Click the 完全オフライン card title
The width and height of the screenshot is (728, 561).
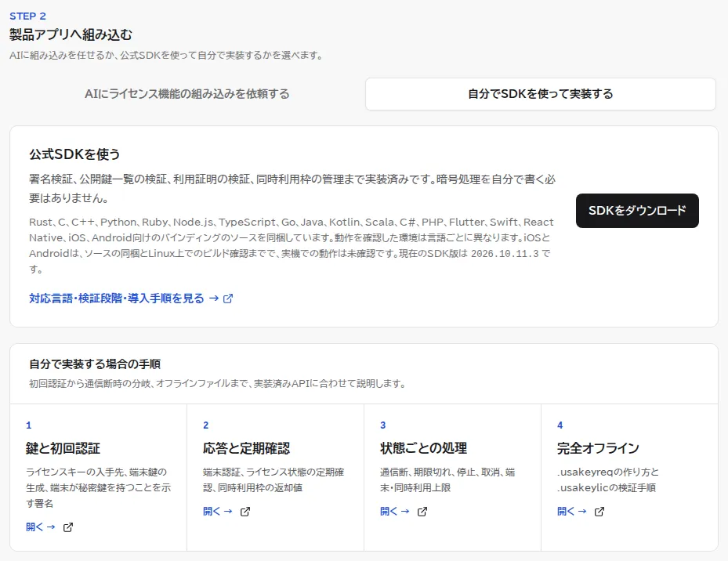point(598,448)
